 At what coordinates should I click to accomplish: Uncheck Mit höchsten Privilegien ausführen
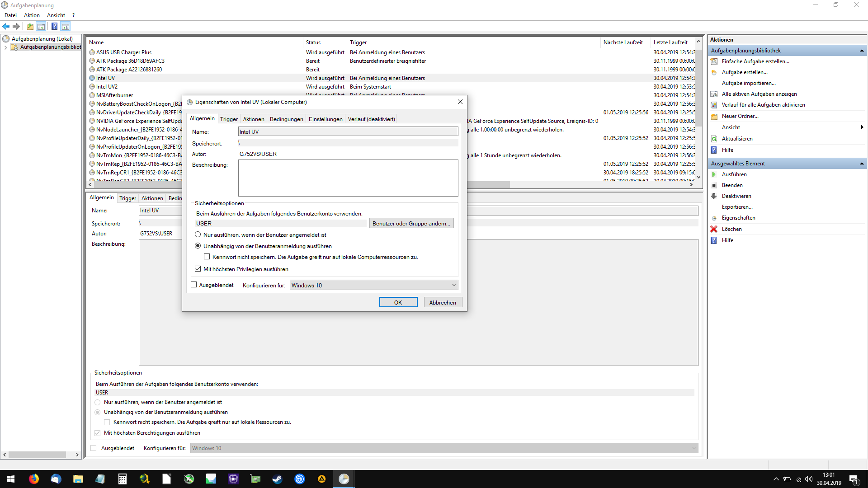[x=198, y=269]
